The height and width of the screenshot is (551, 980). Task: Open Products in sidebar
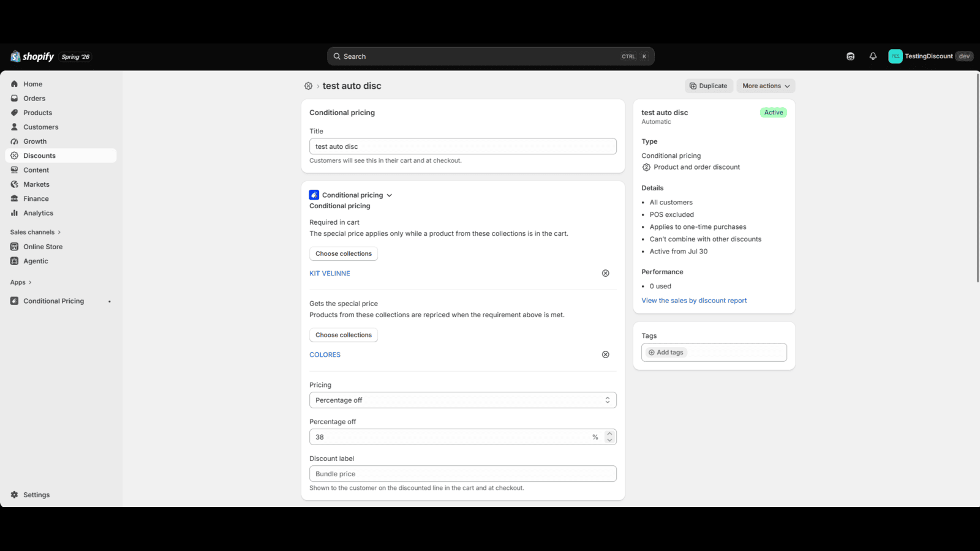(x=61, y=113)
